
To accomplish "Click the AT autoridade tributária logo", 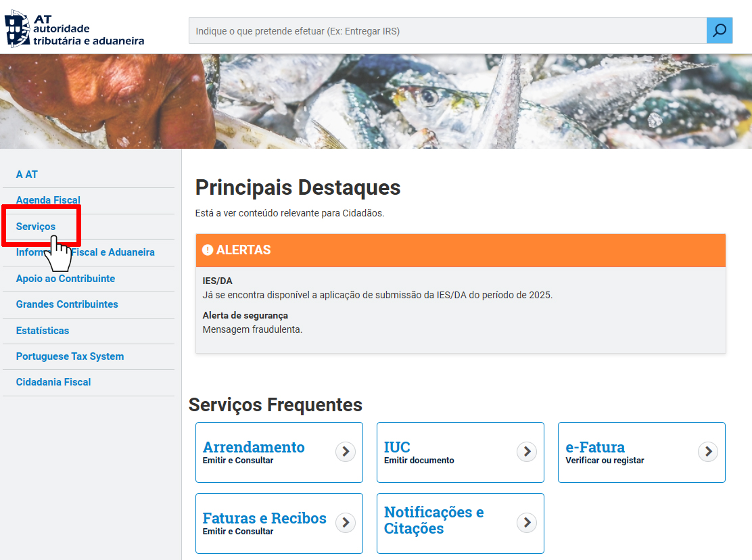I will pyautogui.click(x=74, y=28).
